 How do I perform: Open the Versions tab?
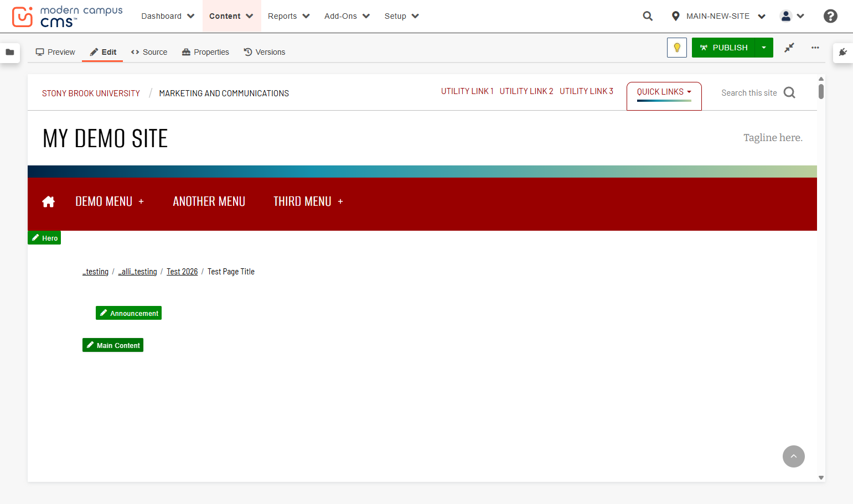265,52
